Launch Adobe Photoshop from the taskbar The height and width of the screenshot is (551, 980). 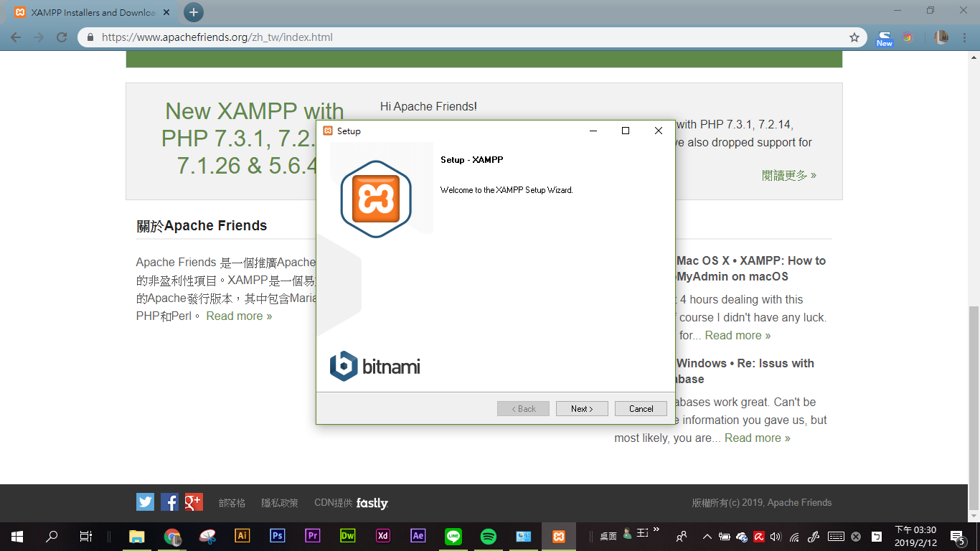(x=278, y=536)
